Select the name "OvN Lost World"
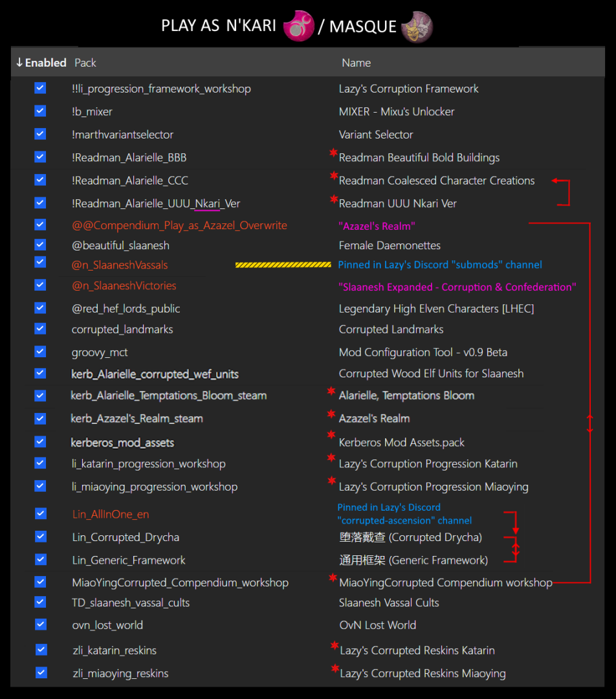 click(x=377, y=625)
